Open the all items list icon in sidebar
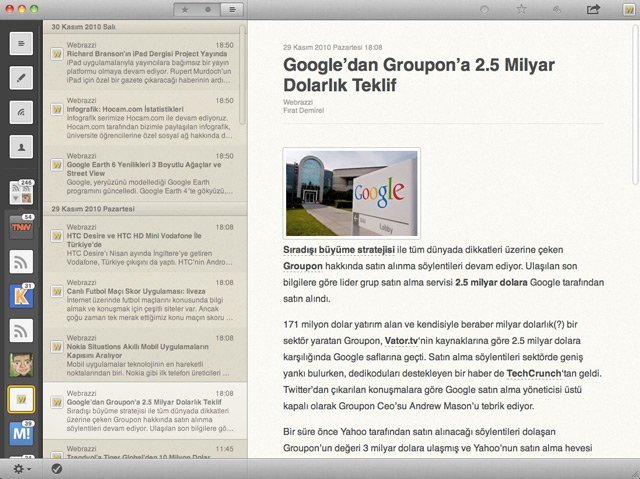Screen dimensions: 640x479 click(20, 43)
